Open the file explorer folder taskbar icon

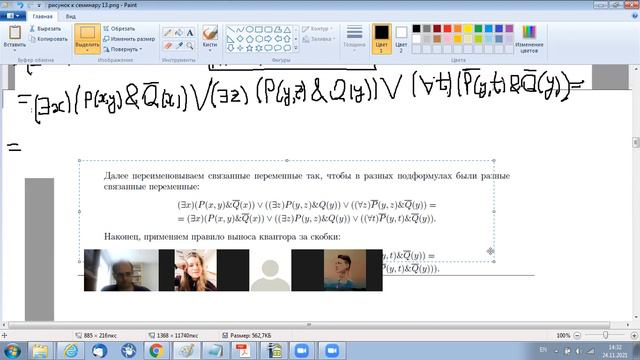(40, 351)
